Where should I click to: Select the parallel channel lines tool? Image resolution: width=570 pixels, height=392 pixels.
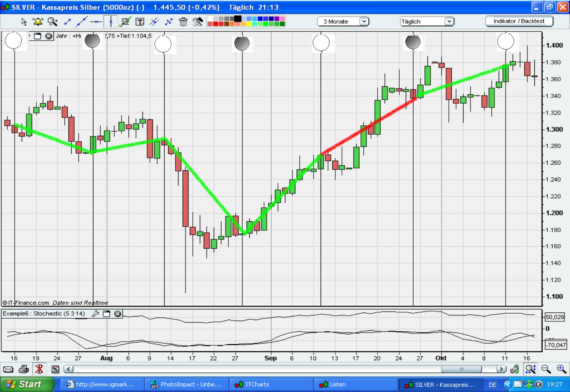click(x=154, y=22)
